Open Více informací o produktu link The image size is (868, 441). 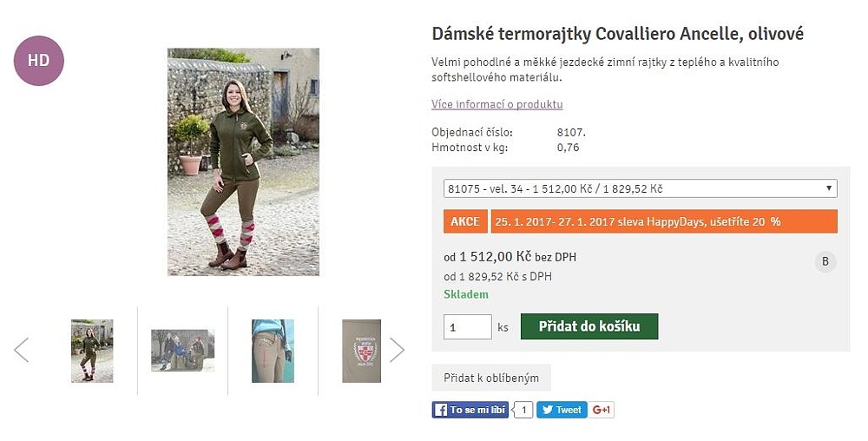(497, 104)
